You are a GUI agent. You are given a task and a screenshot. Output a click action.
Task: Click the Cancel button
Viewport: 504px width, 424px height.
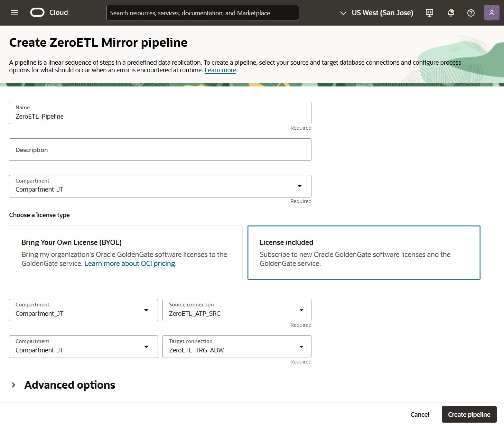pyautogui.click(x=420, y=414)
